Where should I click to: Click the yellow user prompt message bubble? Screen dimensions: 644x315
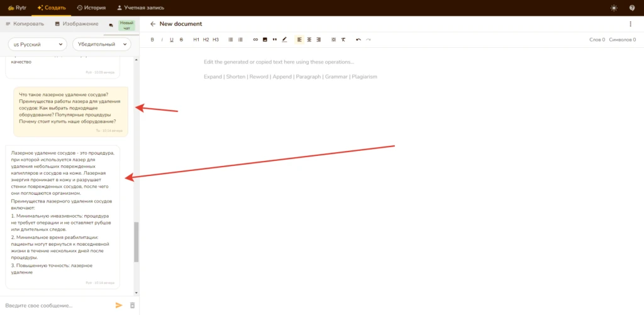tap(70, 111)
